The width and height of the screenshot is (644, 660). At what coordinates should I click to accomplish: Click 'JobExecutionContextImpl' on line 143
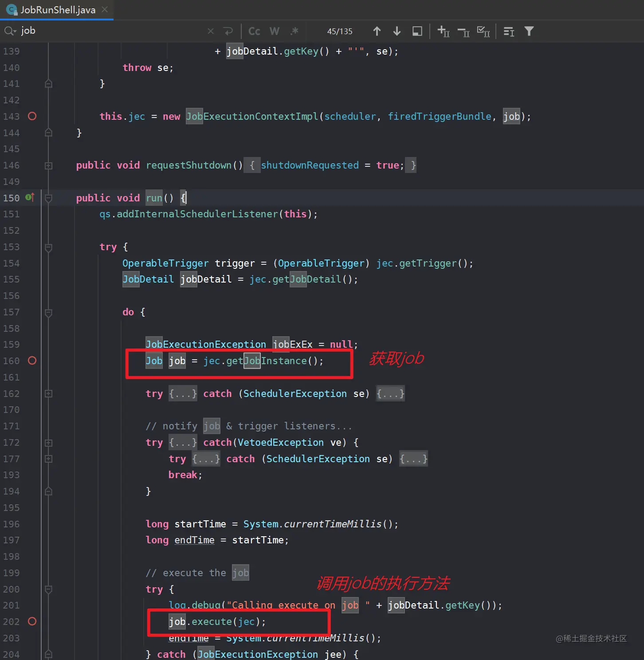(252, 116)
